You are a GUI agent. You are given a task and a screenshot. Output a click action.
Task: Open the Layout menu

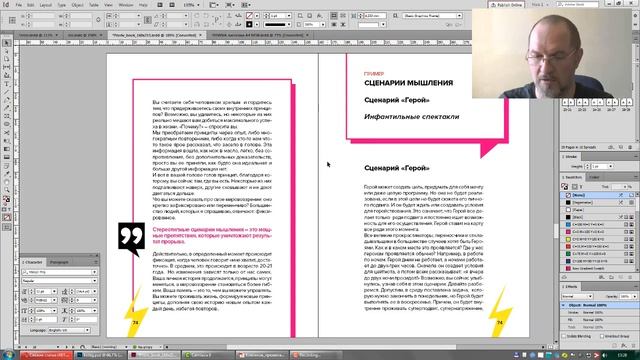click(45, 5)
